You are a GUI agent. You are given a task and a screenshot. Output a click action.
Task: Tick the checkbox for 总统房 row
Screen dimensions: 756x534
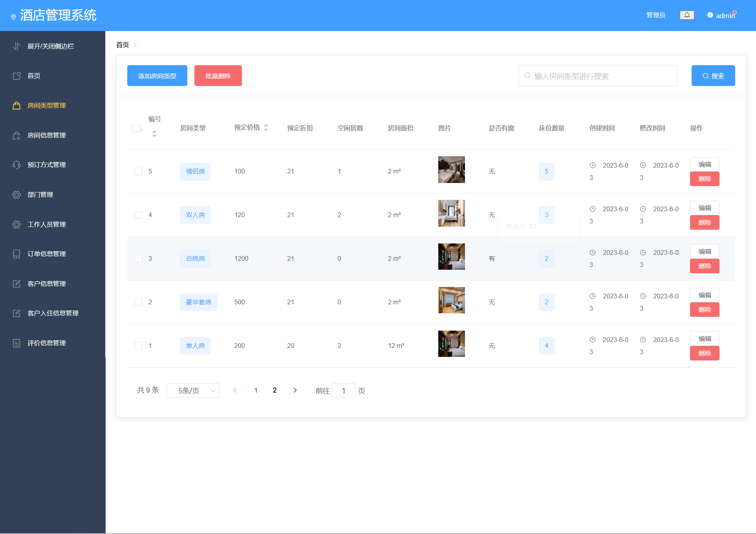pos(138,259)
